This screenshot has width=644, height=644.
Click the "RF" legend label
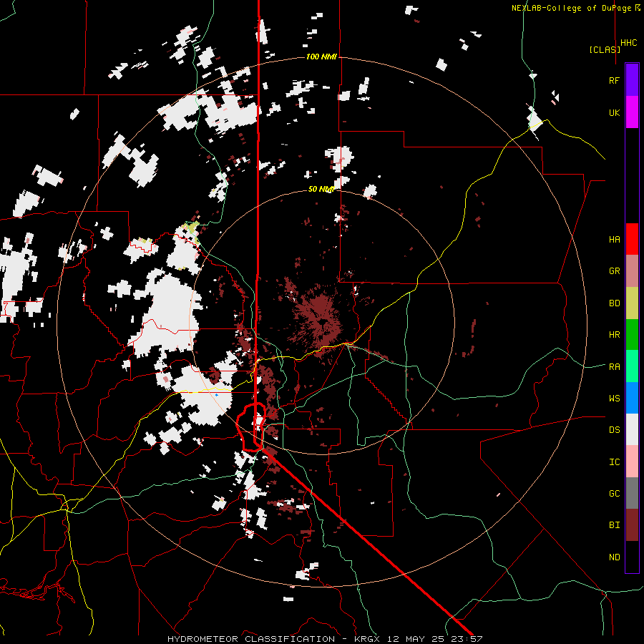pyautogui.click(x=614, y=80)
